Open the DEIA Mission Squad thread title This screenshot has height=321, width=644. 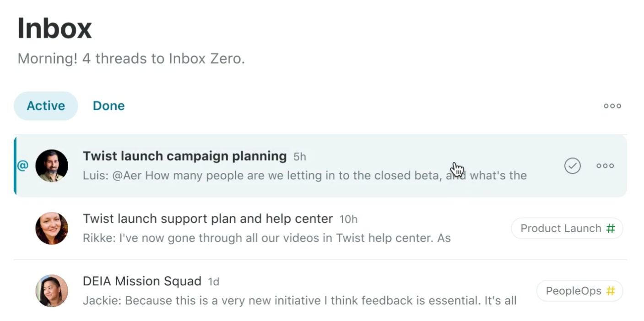tap(142, 281)
